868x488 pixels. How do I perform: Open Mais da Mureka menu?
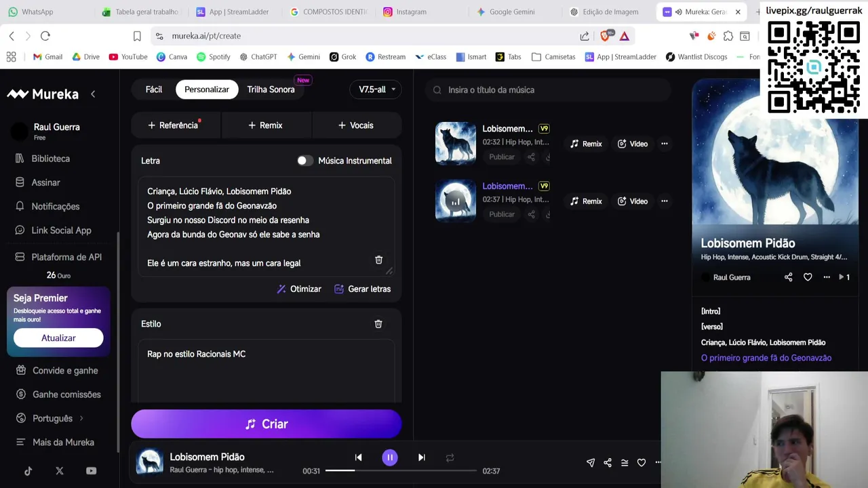[x=56, y=443]
